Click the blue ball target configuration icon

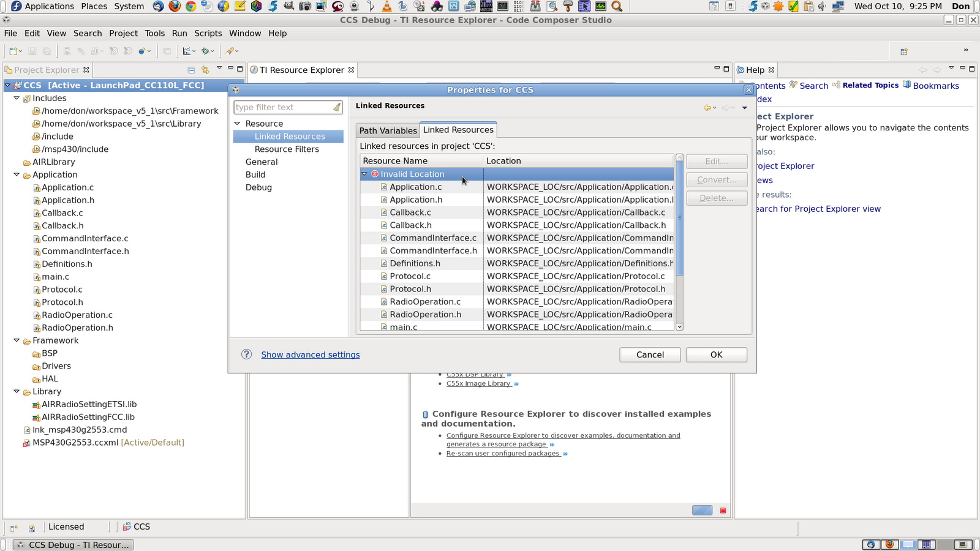coord(142,51)
